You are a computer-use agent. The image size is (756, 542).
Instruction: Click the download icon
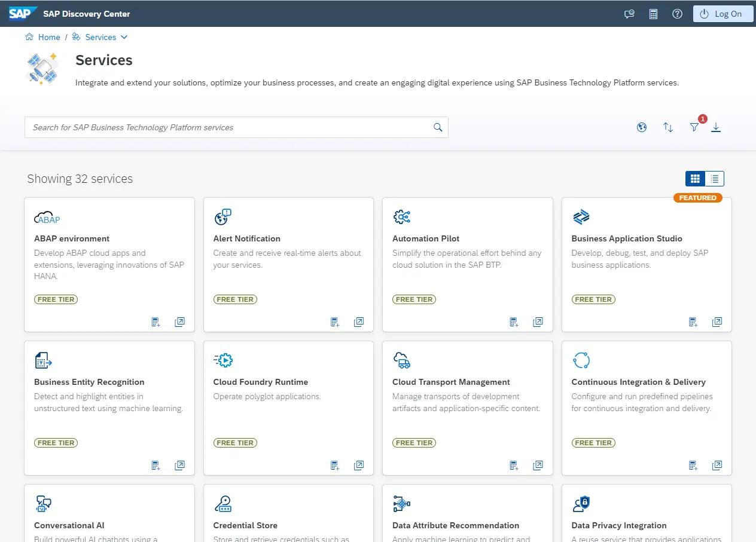716,127
